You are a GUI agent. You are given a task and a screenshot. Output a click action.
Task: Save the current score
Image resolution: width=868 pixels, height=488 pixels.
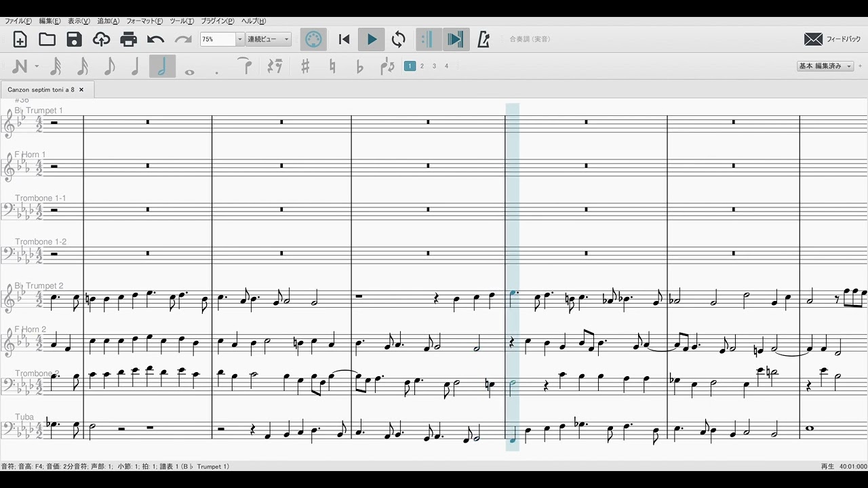(x=75, y=39)
